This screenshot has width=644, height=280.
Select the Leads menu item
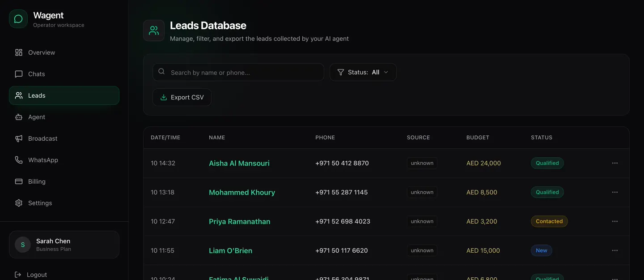click(64, 95)
